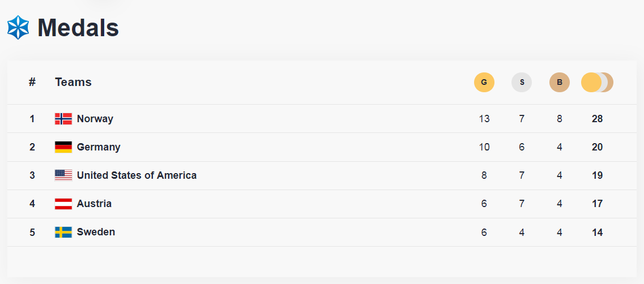
Task: Click Germany's gold medal count 10
Action: [x=484, y=147]
